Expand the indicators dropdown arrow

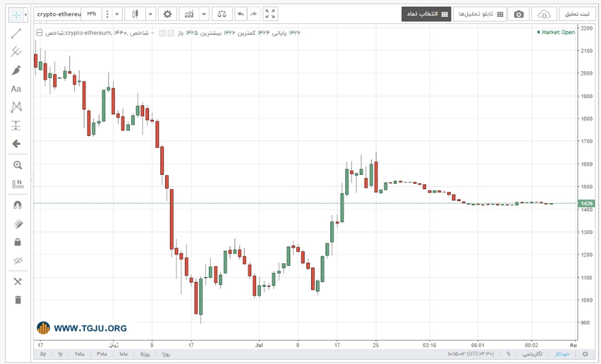[204, 14]
